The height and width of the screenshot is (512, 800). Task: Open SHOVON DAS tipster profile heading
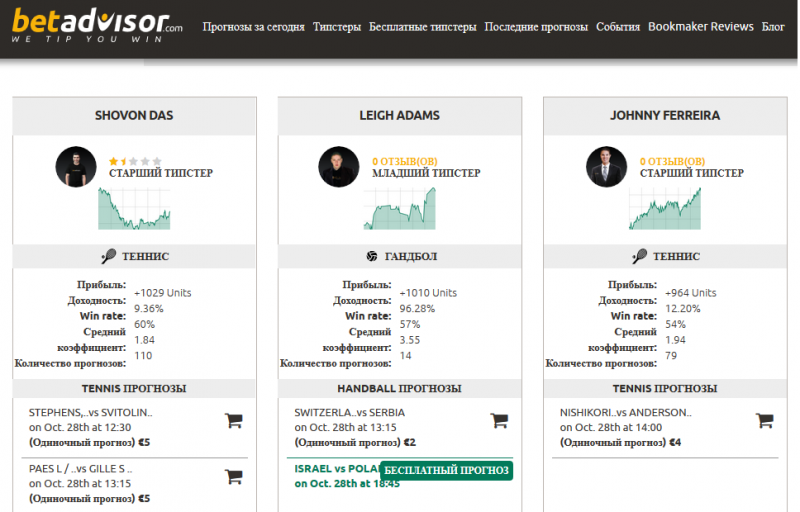134,116
